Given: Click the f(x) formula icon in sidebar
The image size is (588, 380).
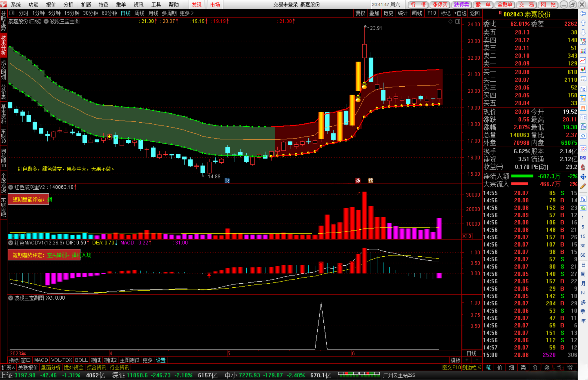Looking at the screenshot, I should point(583,127).
